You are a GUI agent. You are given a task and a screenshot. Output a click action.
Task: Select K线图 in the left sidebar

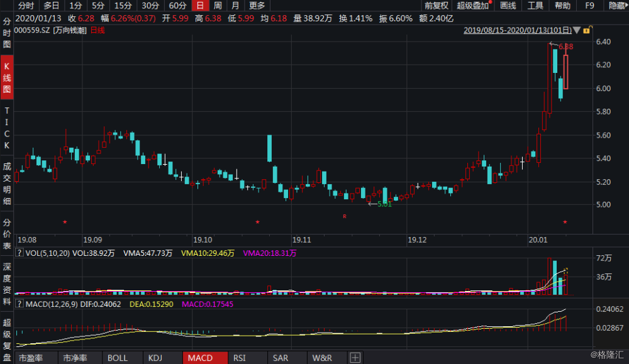tap(7, 77)
